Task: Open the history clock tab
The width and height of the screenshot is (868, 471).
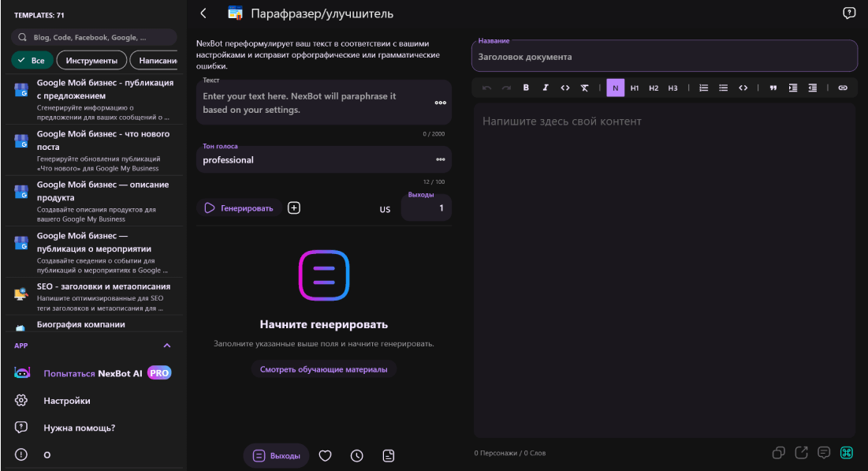Action: click(x=356, y=455)
